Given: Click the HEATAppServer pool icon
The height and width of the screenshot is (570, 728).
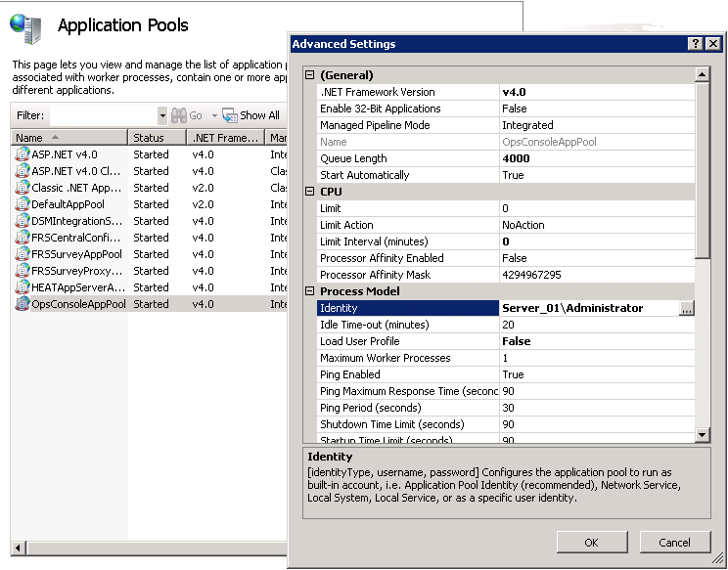Looking at the screenshot, I should coord(23,287).
